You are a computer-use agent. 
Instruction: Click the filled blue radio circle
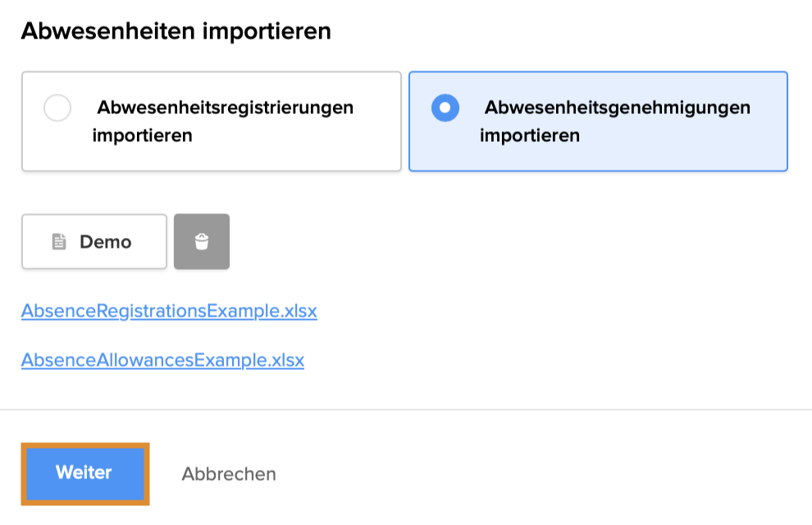pyautogui.click(x=445, y=108)
